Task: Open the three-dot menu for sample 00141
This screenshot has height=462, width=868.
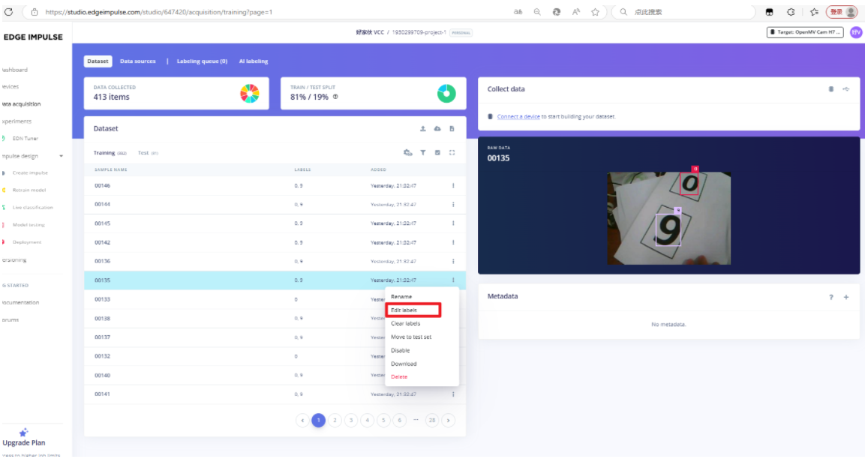Action: (453, 394)
